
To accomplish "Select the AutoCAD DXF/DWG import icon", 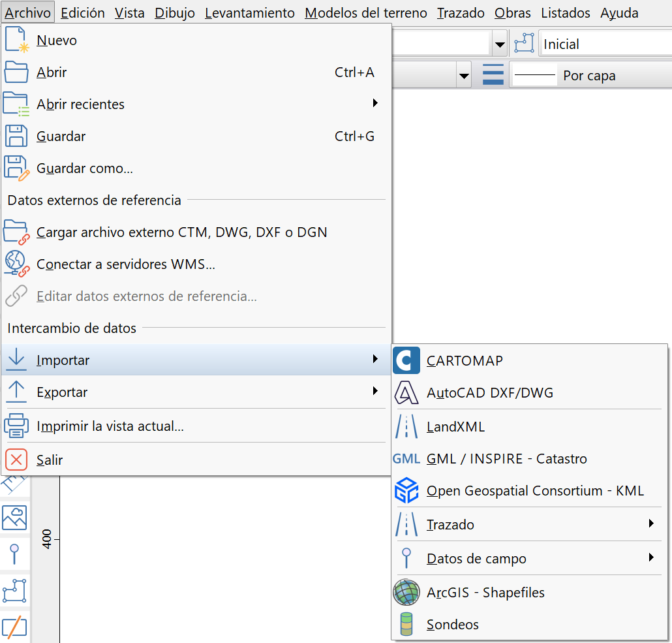I will (x=406, y=393).
